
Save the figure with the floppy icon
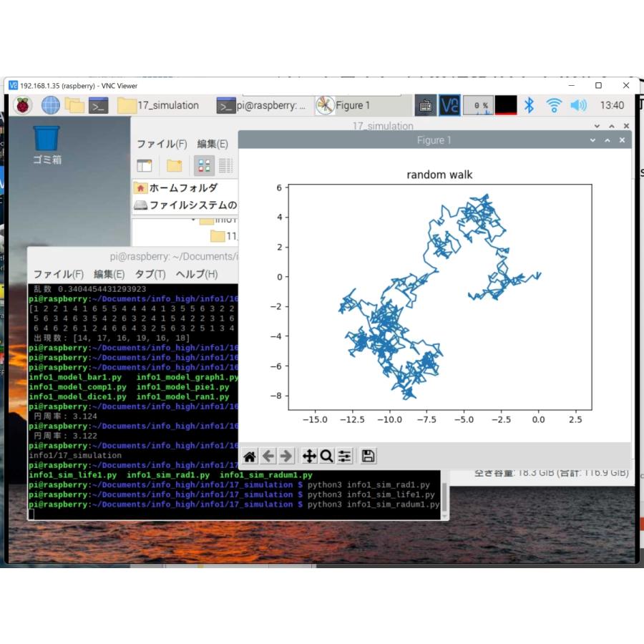tap(368, 456)
